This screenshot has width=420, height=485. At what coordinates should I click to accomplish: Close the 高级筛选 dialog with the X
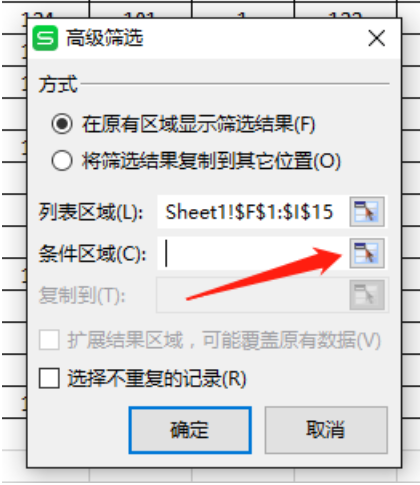point(377,38)
